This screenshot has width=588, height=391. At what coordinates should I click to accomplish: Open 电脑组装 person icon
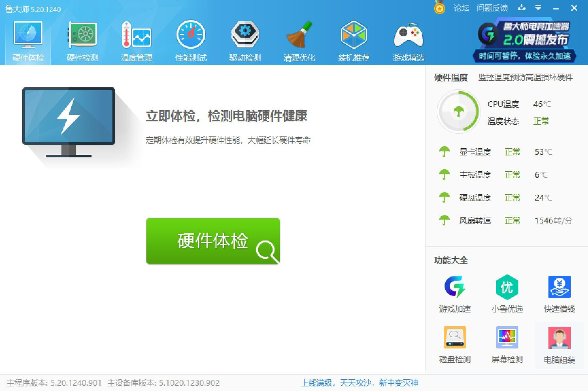coord(560,338)
